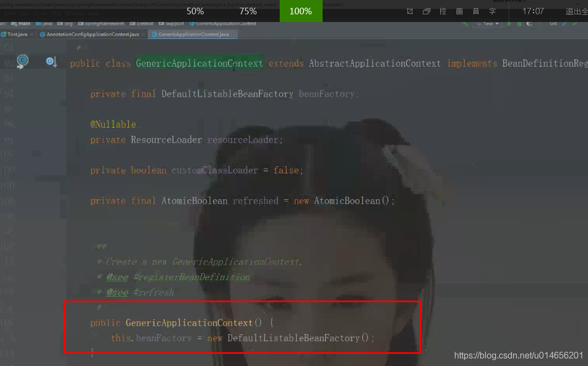The image size is (588, 366).
Task: Click the refreshed field name
Action: tap(255, 201)
